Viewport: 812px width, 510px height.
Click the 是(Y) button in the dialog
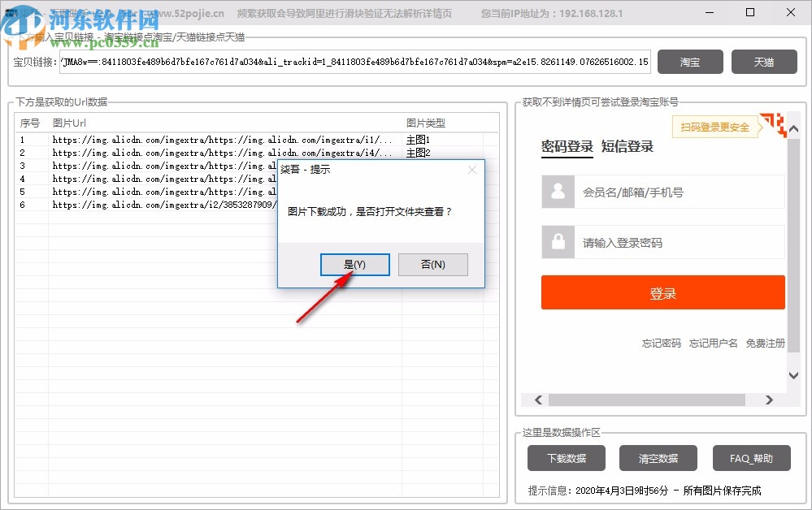click(354, 264)
